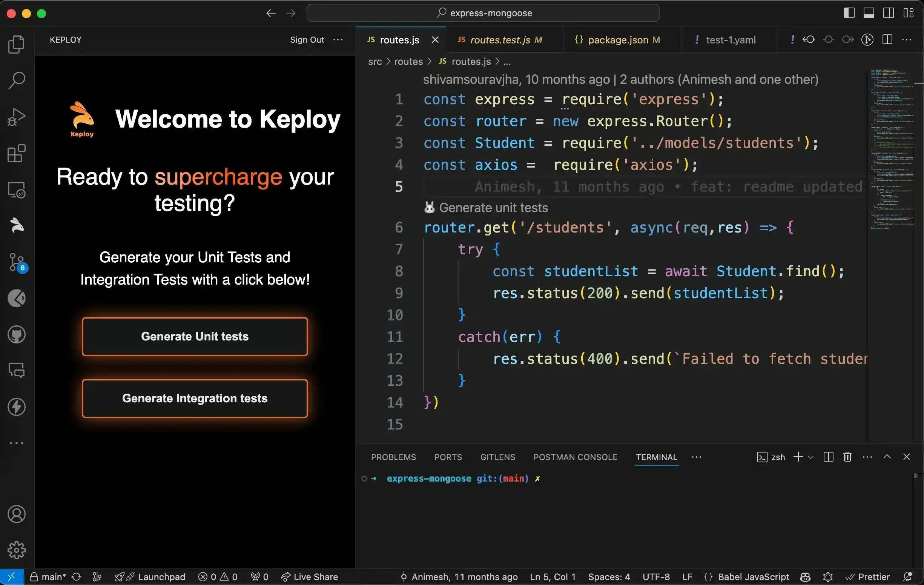Viewport: 924px width, 585px height.
Task: Toggle the bottom panel layout icon
Action: coord(869,13)
